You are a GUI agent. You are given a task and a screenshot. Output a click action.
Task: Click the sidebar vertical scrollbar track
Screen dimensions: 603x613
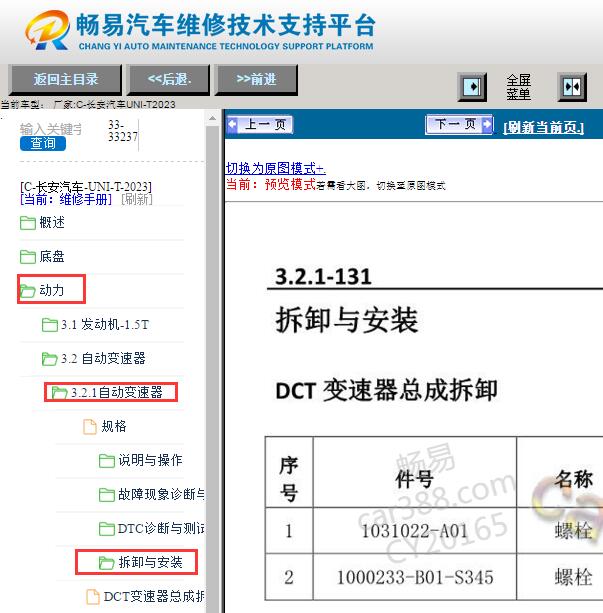point(212,367)
